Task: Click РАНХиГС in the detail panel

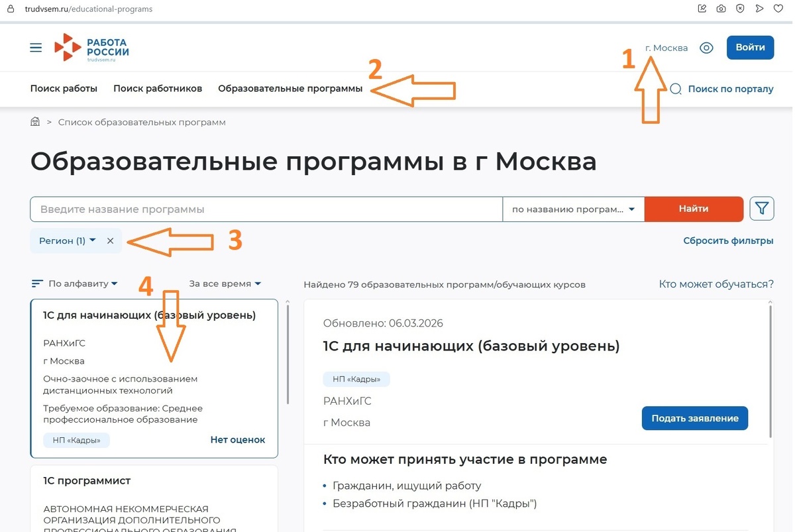Action: [347, 401]
